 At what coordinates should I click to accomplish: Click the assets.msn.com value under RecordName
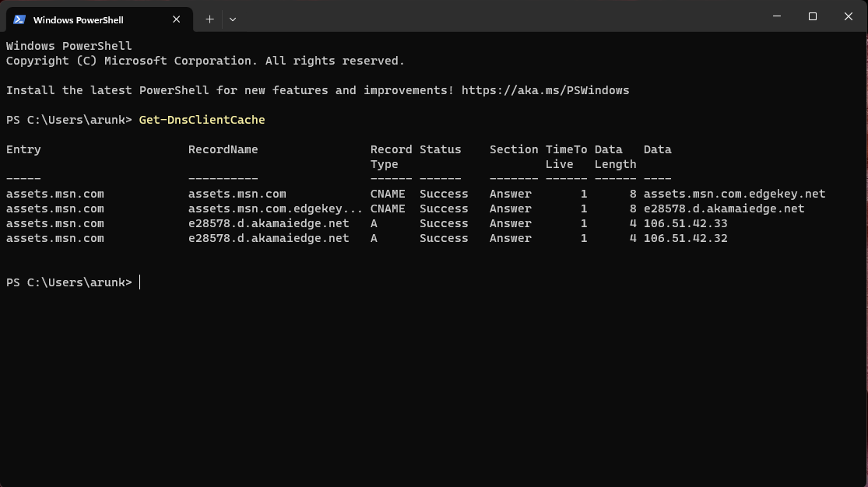tap(237, 194)
